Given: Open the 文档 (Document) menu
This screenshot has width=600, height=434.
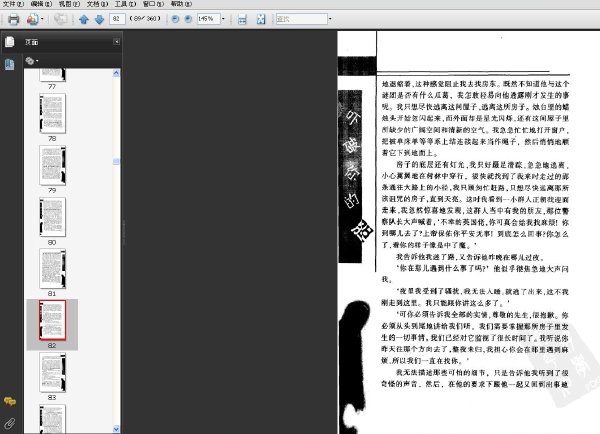Looking at the screenshot, I should 97,4.
